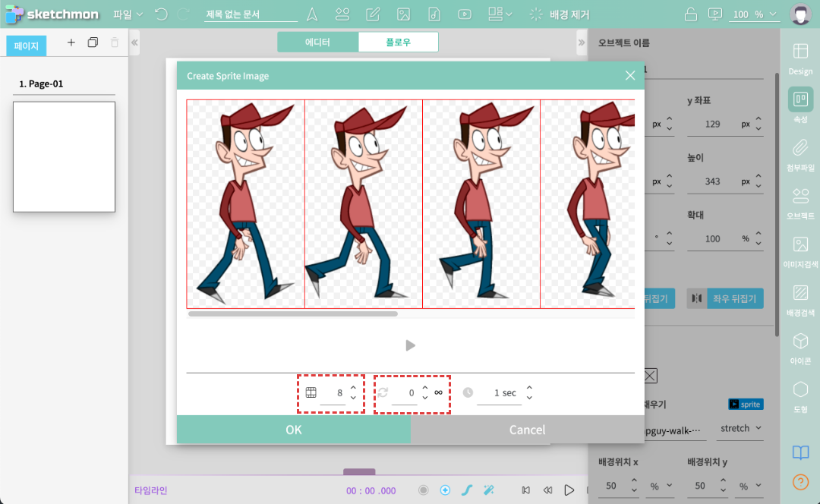Insert video icon in top toolbar
This screenshot has width=820, height=504.
tap(465, 14)
